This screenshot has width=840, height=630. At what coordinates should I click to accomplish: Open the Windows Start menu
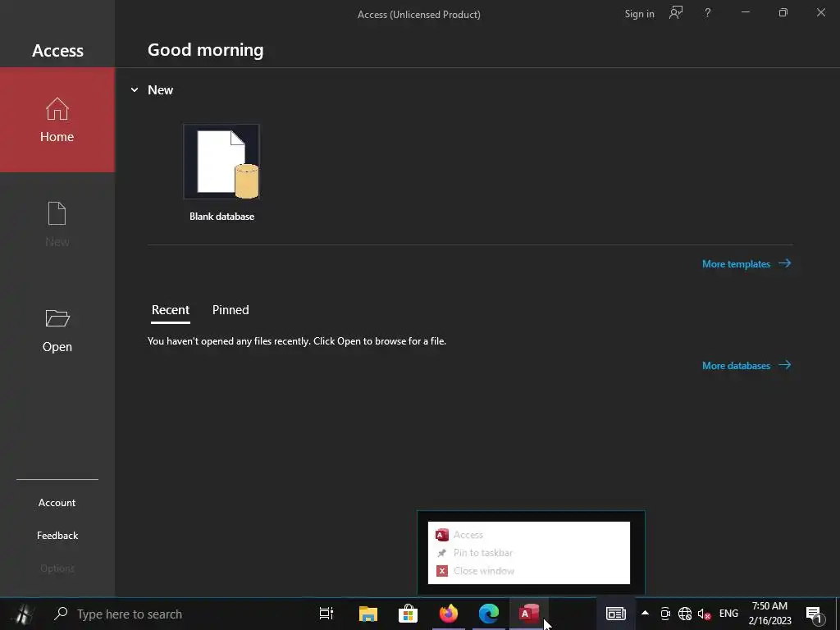coord(22,614)
